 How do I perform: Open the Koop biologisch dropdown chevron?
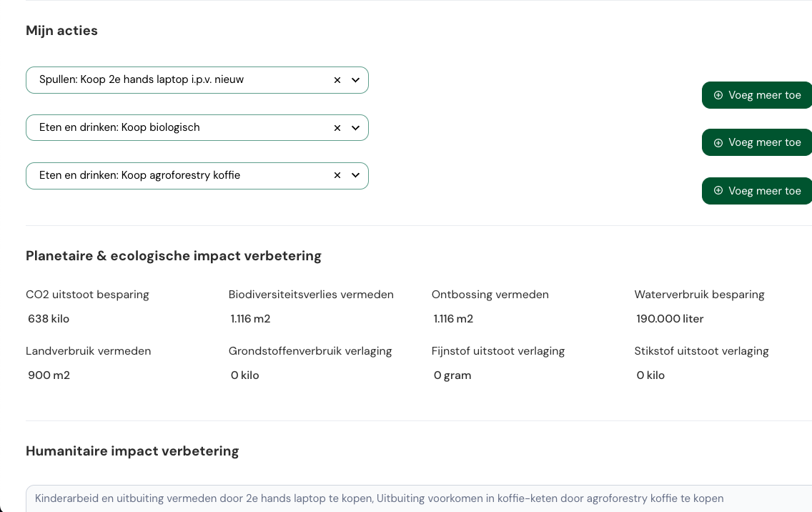(355, 128)
